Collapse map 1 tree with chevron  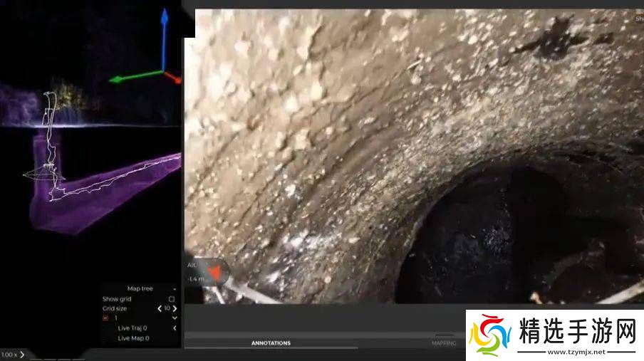tap(175, 318)
